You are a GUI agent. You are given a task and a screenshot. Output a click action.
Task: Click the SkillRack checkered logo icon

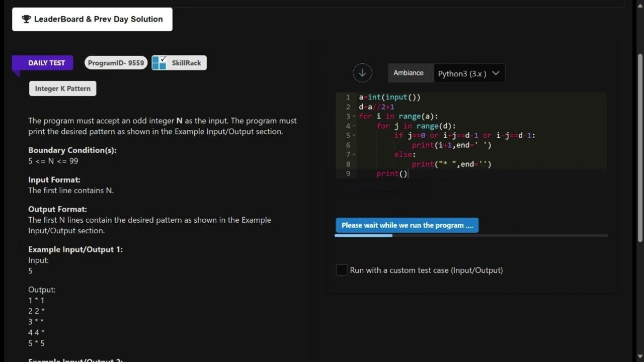tap(159, 63)
